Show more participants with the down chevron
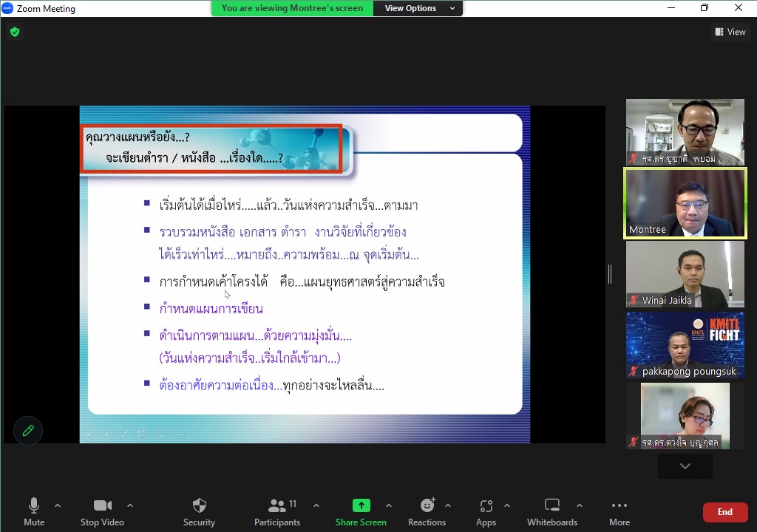The image size is (757, 532). pyautogui.click(x=685, y=465)
